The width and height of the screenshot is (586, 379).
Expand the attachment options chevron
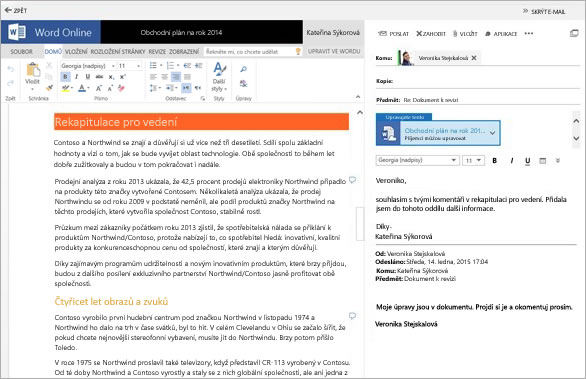(x=493, y=133)
